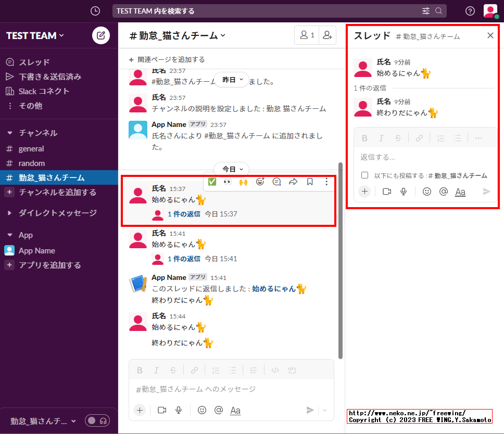Forward the message using the share arrow
The width and height of the screenshot is (504, 434).
(x=293, y=182)
